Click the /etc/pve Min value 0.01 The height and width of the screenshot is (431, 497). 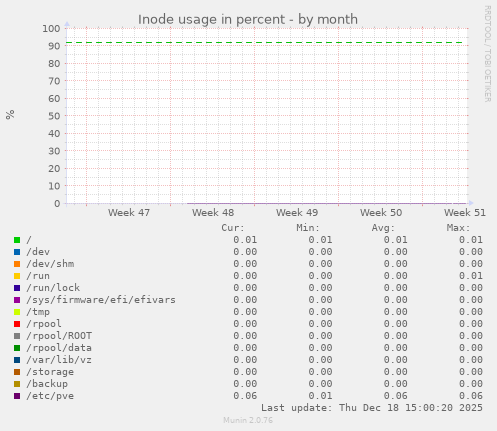pyautogui.click(x=320, y=396)
